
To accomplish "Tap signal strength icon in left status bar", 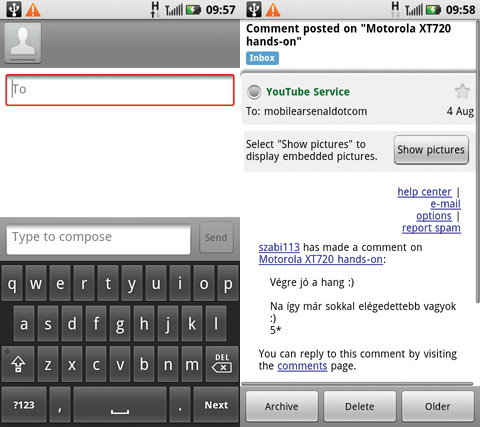I will coord(174,10).
